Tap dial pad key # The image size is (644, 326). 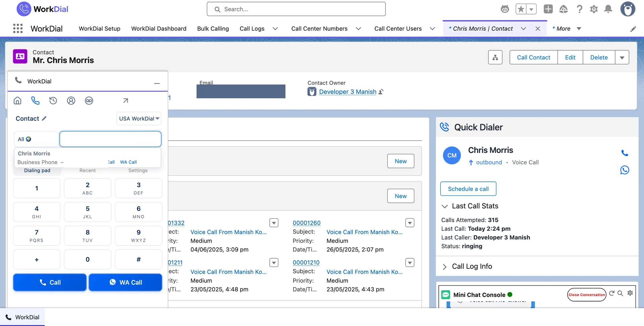tap(139, 259)
